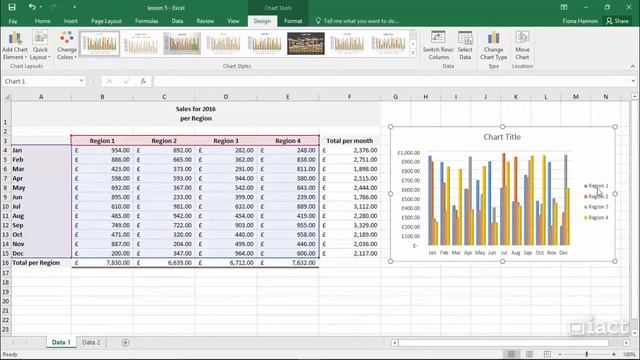Open Change Colors palette

[67, 45]
